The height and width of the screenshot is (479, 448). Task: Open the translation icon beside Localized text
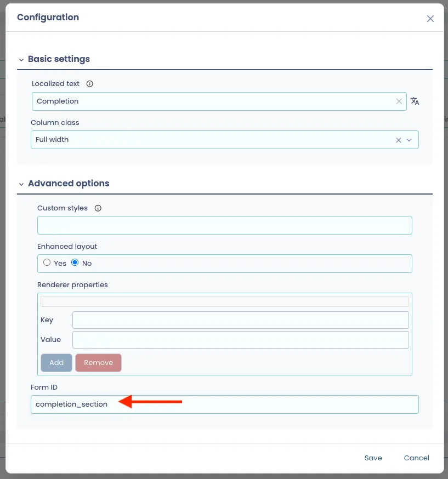[415, 101]
